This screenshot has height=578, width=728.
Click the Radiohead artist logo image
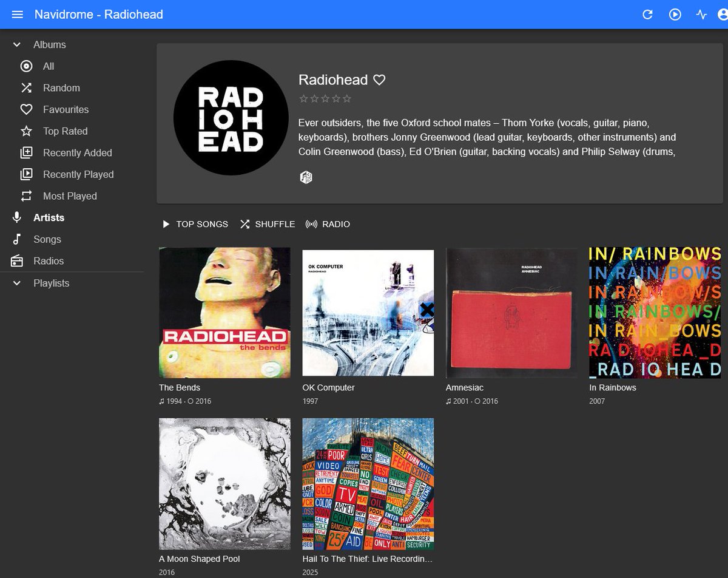(231, 117)
